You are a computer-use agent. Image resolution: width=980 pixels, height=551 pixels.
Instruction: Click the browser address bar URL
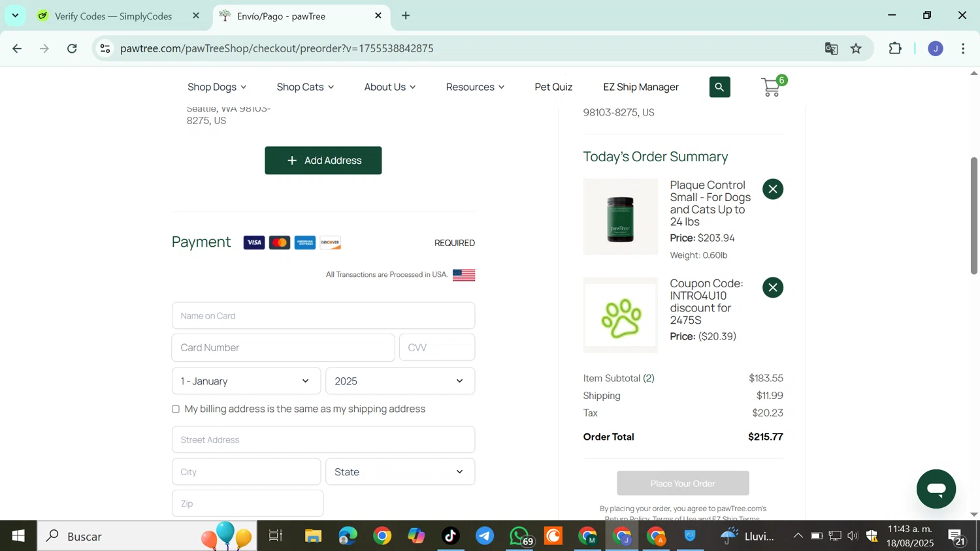[277, 48]
